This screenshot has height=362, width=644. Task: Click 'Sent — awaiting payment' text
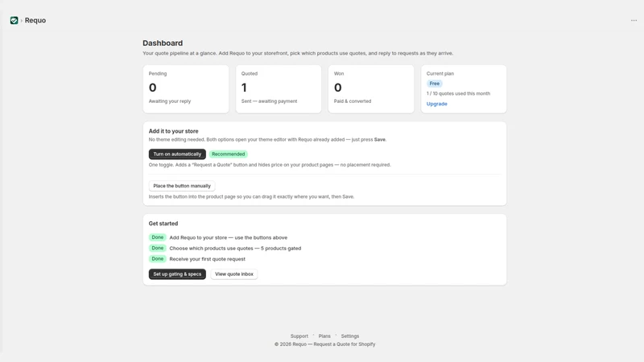[x=269, y=101]
